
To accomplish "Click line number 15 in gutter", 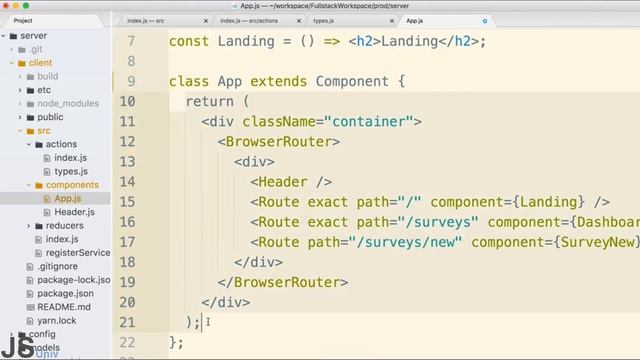I will pyautogui.click(x=127, y=202).
